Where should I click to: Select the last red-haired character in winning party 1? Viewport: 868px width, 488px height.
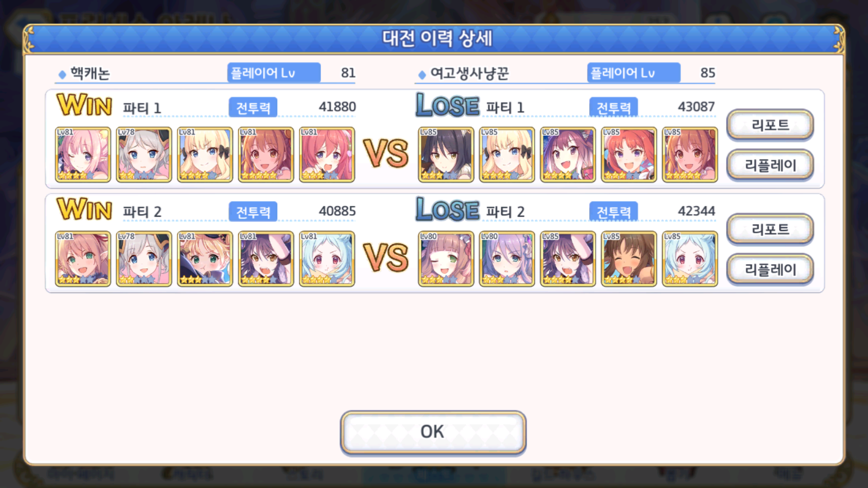point(327,155)
